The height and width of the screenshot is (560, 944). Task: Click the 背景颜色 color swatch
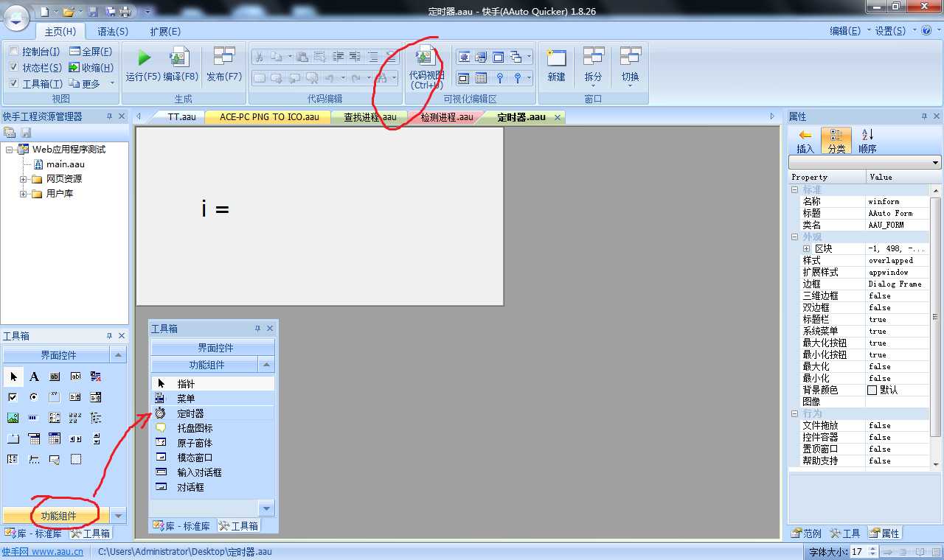click(x=872, y=390)
